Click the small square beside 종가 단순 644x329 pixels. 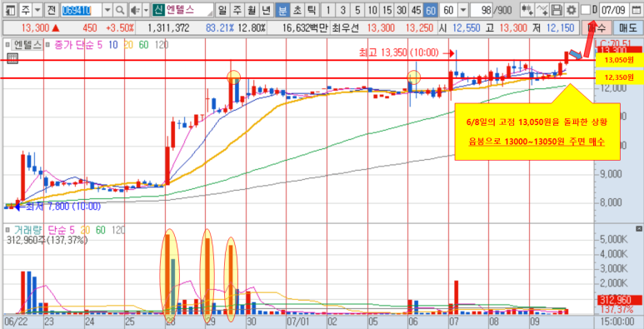(x=48, y=45)
